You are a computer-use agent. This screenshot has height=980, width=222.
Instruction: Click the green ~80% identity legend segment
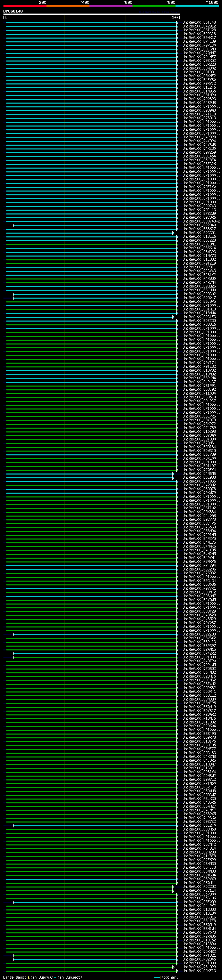[154, 6]
